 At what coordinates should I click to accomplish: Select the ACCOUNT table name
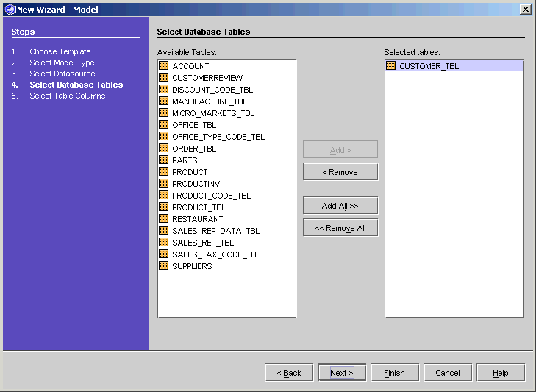[190, 66]
